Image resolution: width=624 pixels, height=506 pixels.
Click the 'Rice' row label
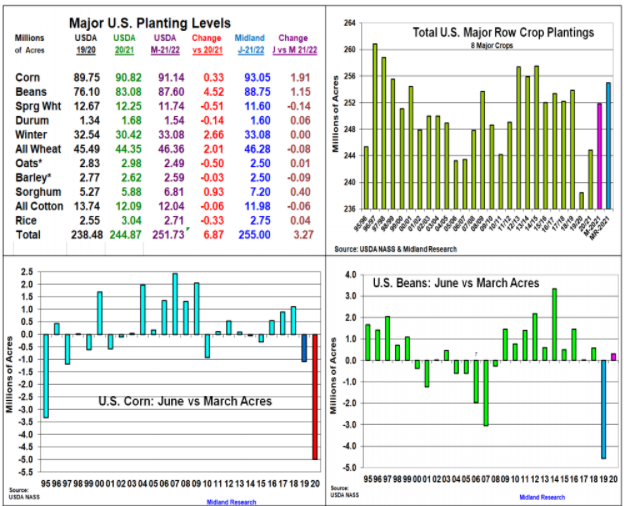pyautogui.click(x=26, y=221)
